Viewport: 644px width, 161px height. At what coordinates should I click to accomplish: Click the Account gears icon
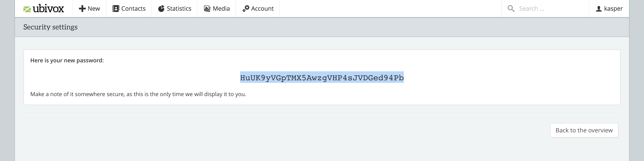tap(246, 9)
